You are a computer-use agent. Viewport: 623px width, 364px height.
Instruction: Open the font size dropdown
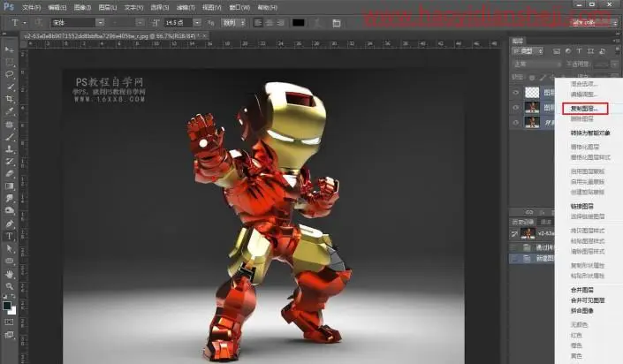tap(197, 23)
